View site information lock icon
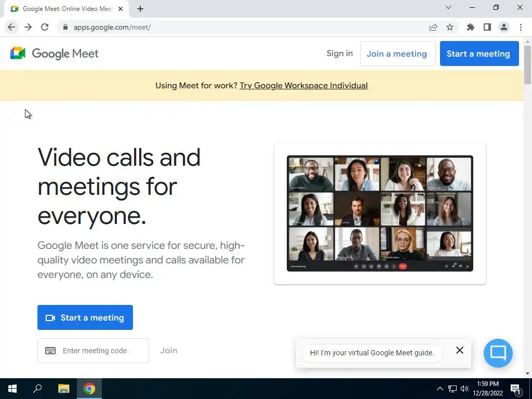Viewport: 532px width, 399px height. [x=65, y=27]
